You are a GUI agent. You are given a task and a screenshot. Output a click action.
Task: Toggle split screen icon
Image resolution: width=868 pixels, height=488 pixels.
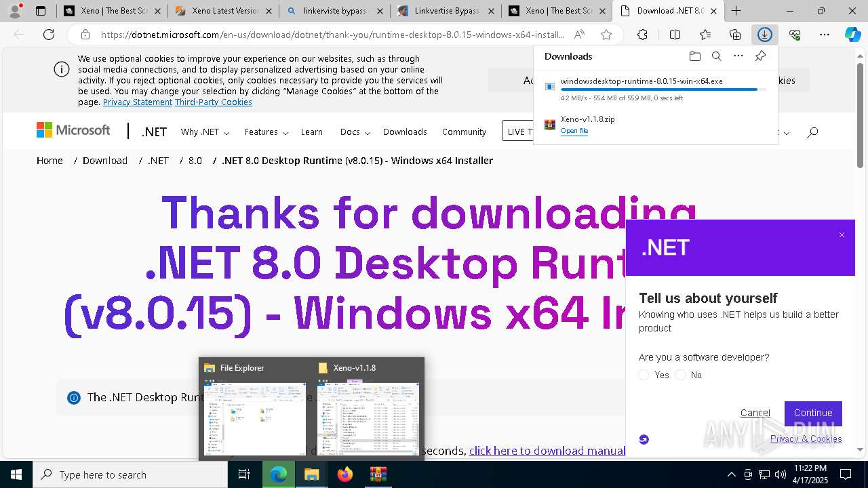[675, 35]
